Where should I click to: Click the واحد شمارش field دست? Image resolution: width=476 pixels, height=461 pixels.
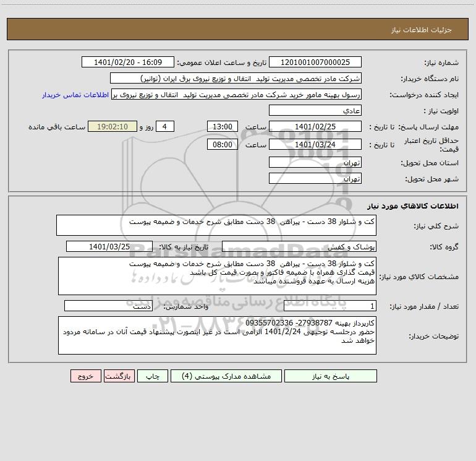coord(108,306)
